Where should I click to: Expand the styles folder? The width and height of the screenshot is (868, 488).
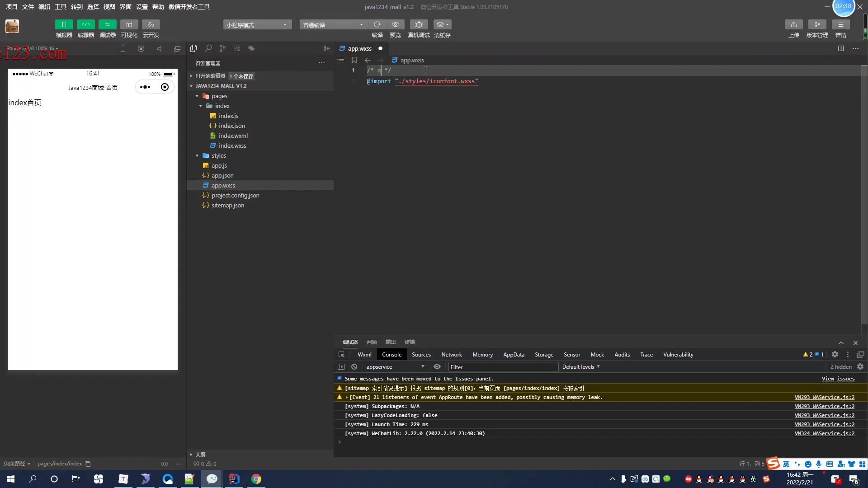tap(219, 156)
